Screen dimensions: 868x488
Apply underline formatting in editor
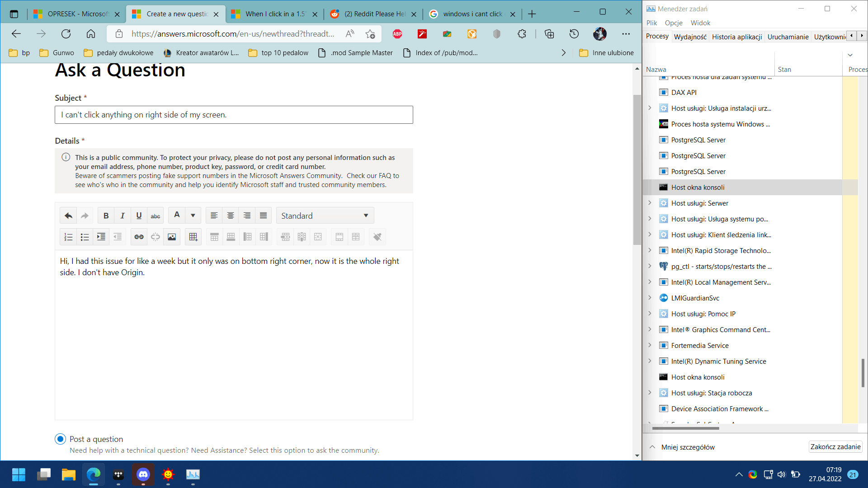139,216
